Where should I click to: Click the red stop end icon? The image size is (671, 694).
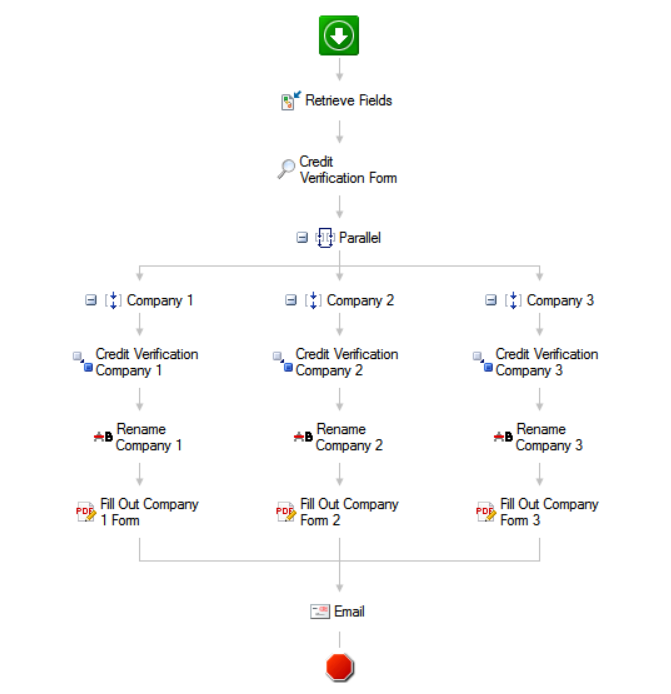click(339, 667)
